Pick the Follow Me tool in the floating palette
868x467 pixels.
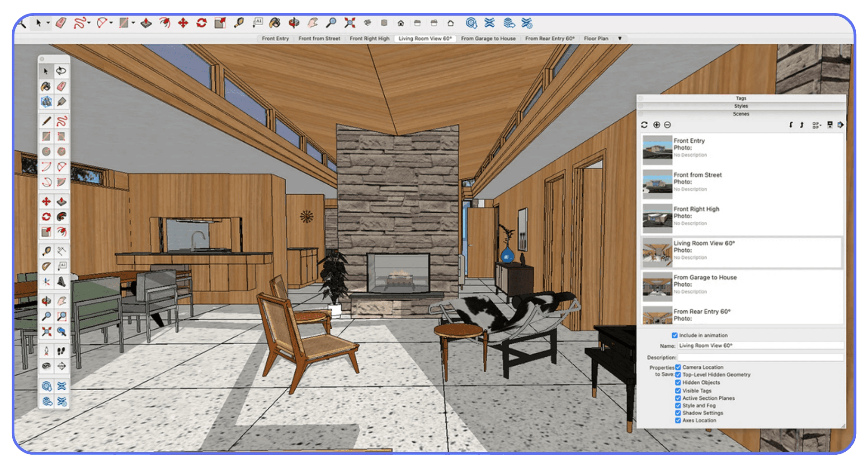(x=61, y=217)
